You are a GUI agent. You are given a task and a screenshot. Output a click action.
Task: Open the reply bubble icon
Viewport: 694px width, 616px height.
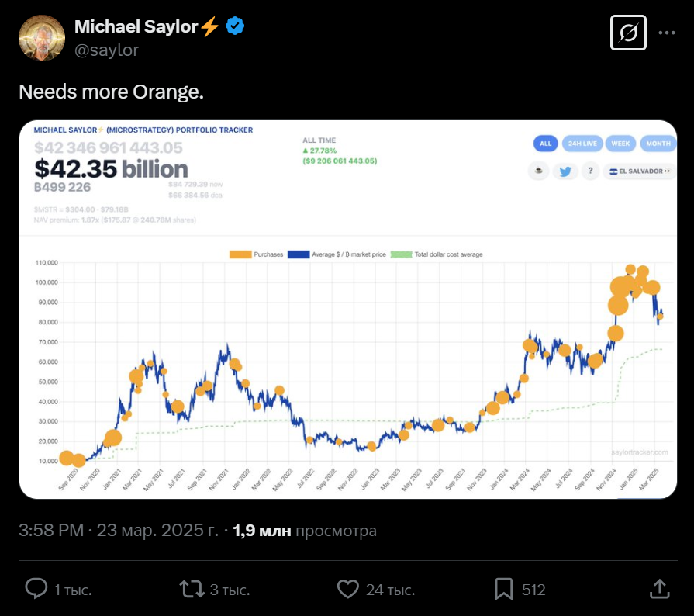(x=36, y=590)
